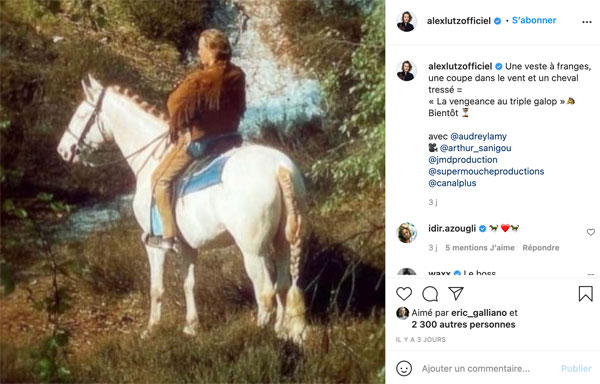Save the post with the bookmark icon
Image resolution: width=600 pixels, height=384 pixels.
(x=585, y=294)
